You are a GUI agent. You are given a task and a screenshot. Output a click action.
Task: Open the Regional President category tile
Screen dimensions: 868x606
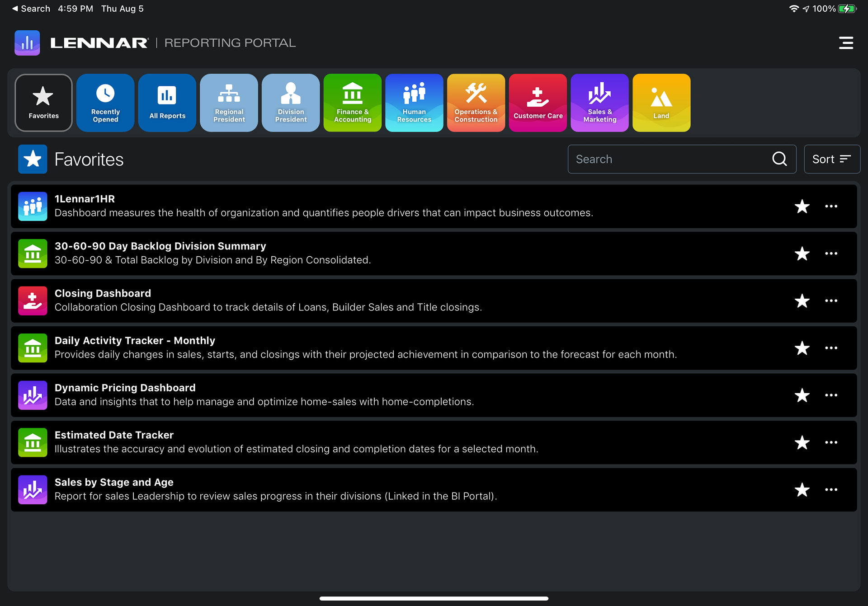click(x=229, y=103)
